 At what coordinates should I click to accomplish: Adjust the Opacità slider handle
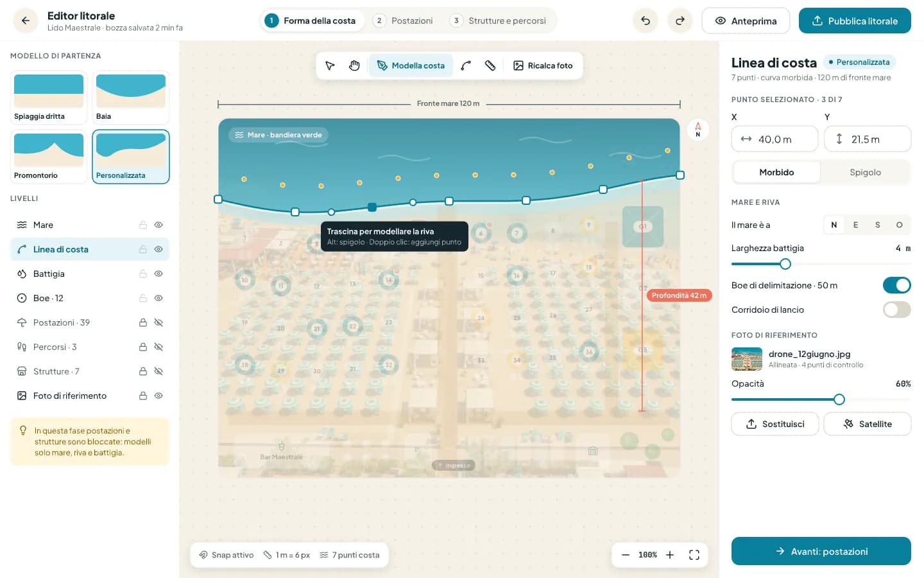(839, 399)
